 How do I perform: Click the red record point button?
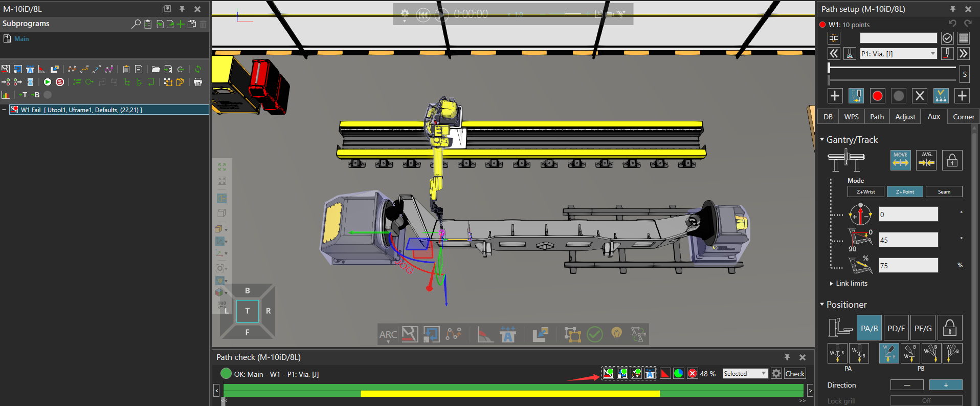coord(877,96)
